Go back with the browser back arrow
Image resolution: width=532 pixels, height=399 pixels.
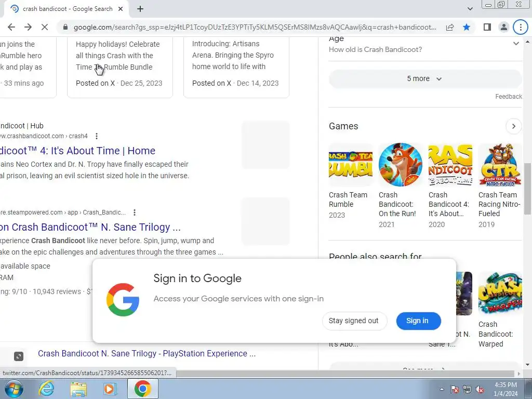(x=11, y=27)
